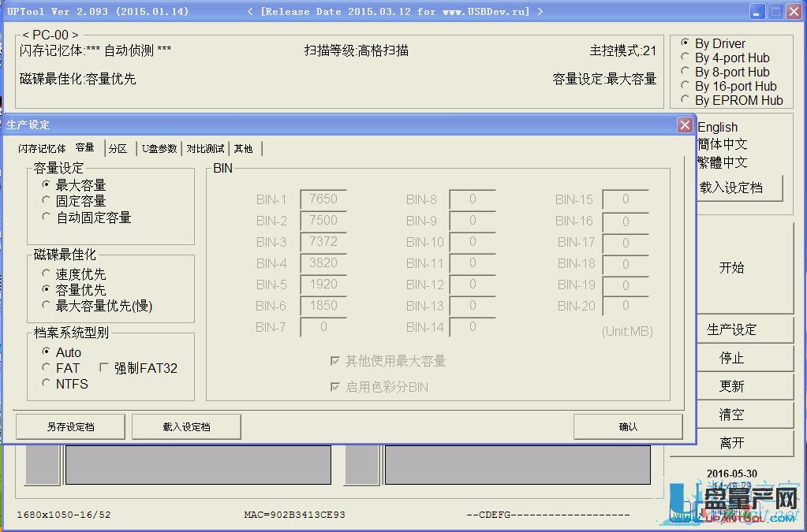Switch to the 其他 tab
Screen dimensions: 807x532
coord(244,147)
